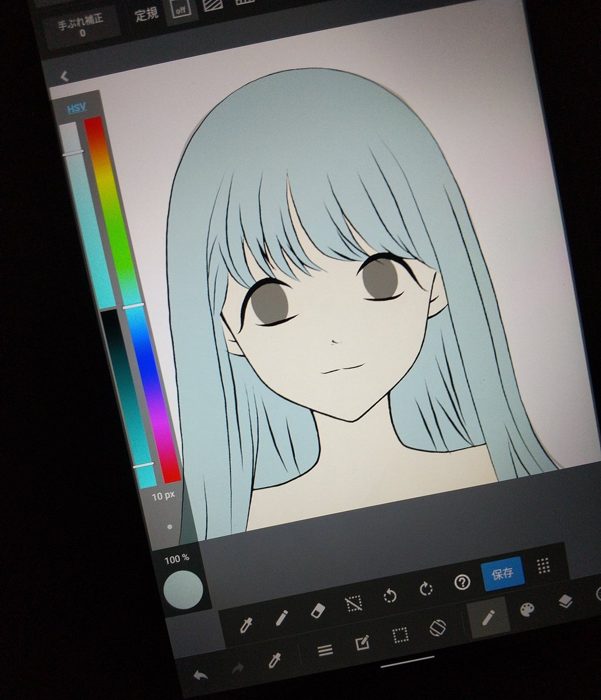Adjust the dark value slider bar
The image size is (601, 700).
pyautogui.click(x=128, y=398)
